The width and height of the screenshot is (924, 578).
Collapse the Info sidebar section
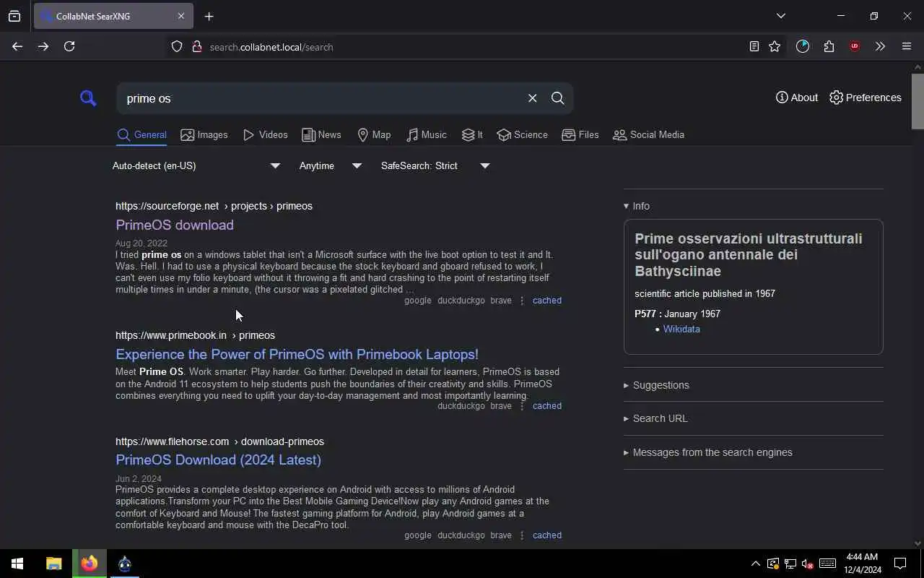pyautogui.click(x=637, y=206)
